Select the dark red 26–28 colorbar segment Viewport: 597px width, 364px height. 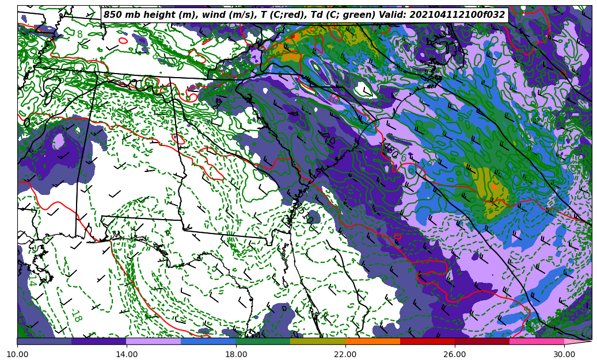(x=482, y=341)
